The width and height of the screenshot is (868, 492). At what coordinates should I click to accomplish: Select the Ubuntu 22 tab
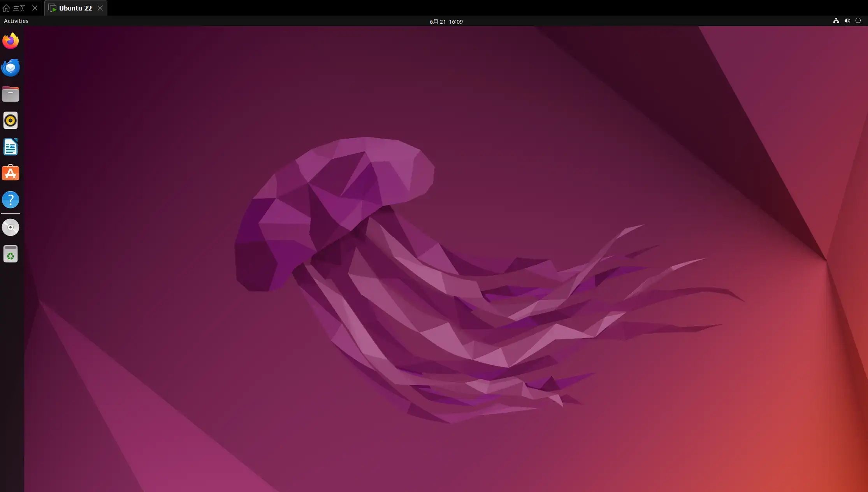point(76,8)
